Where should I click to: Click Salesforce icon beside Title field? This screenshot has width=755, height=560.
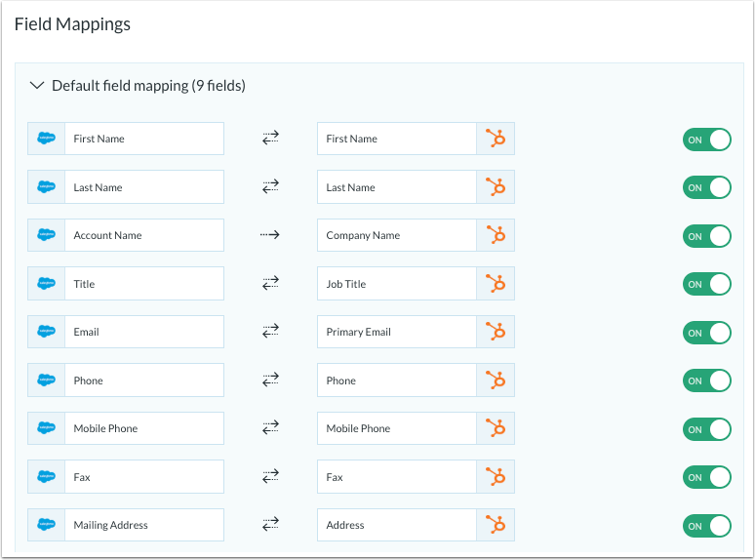(x=46, y=284)
